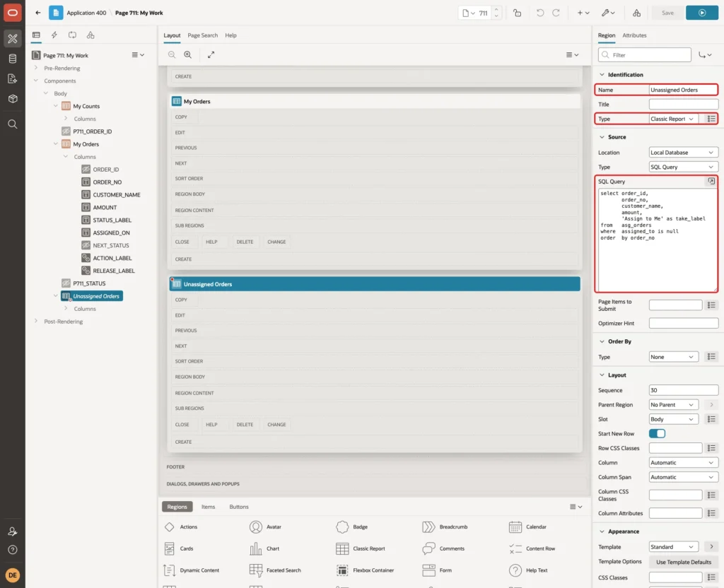Open the Slot Body dropdown
The height and width of the screenshot is (588, 724).
pos(673,419)
